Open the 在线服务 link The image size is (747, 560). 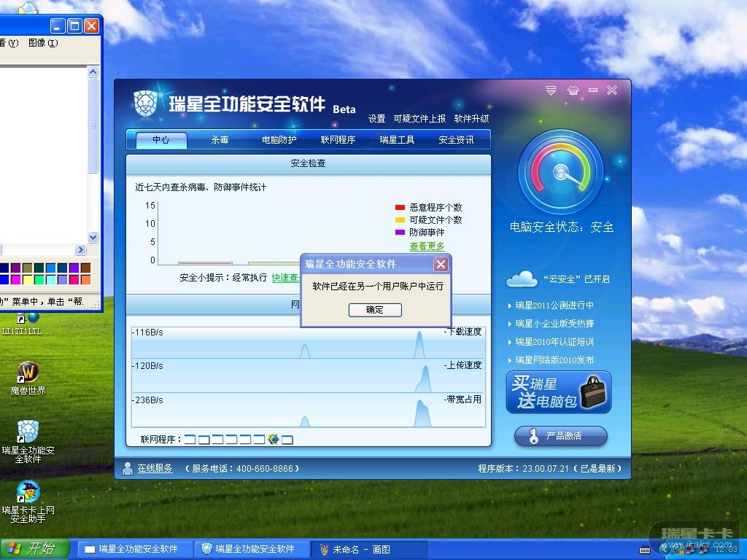tap(155, 468)
